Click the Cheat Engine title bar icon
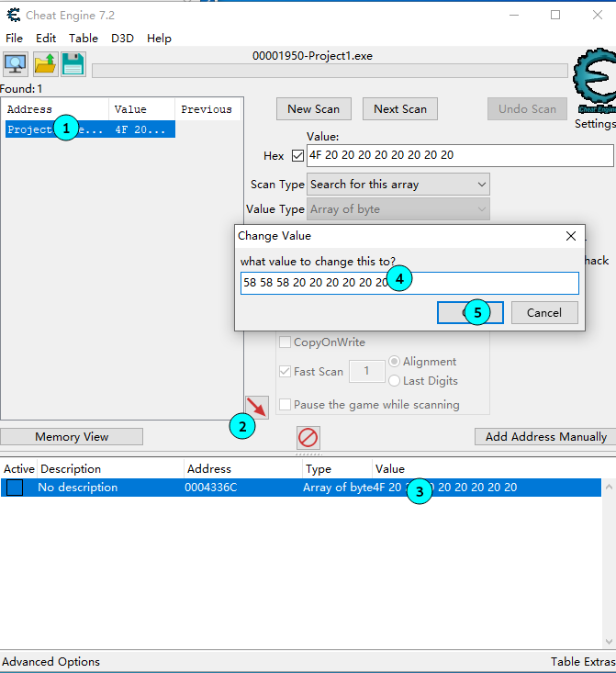 click(x=13, y=15)
